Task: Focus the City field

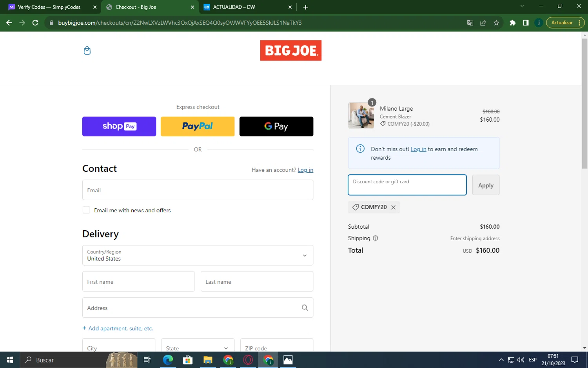Action: [x=119, y=345]
